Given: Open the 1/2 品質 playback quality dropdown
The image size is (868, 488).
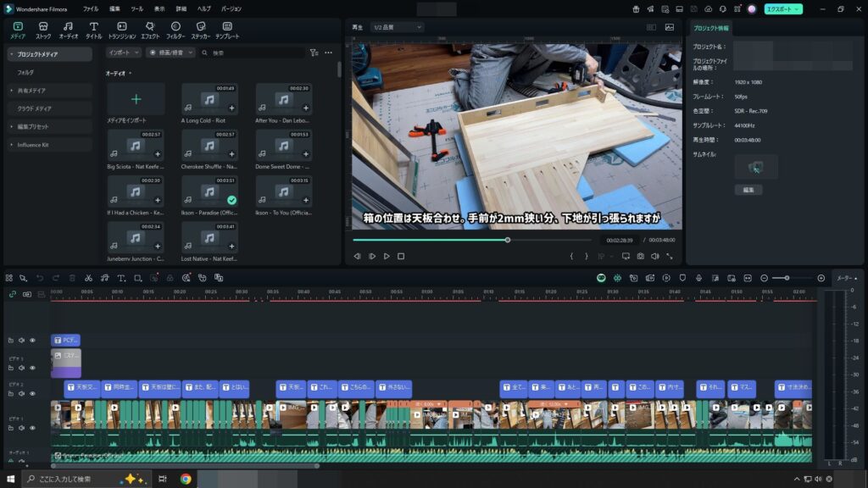Looking at the screenshot, I should point(396,27).
